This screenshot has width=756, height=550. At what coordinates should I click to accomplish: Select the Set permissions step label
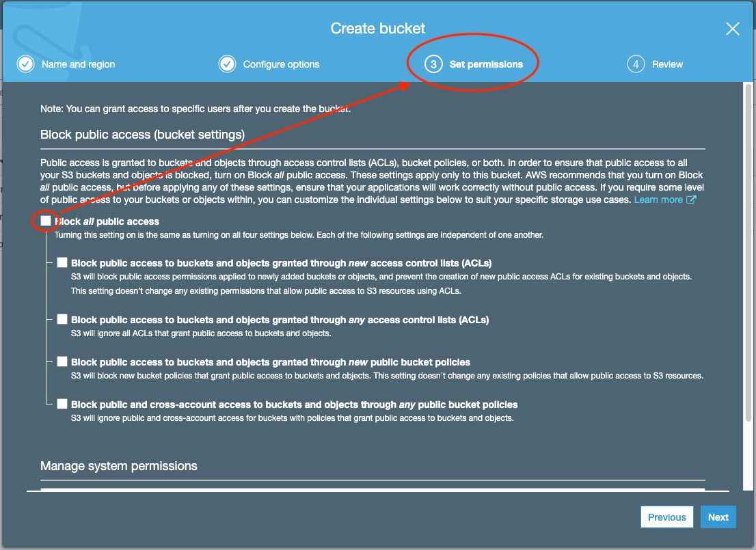point(486,64)
